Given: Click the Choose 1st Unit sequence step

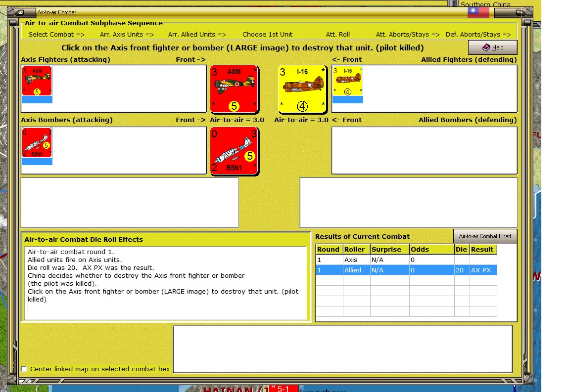Looking at the screenshot, I should pos(267,35).
